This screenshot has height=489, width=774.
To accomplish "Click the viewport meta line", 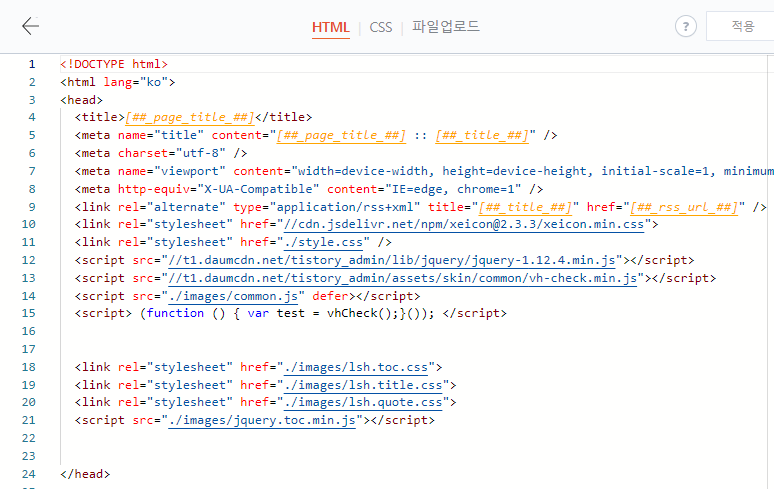I will [424, 171].
